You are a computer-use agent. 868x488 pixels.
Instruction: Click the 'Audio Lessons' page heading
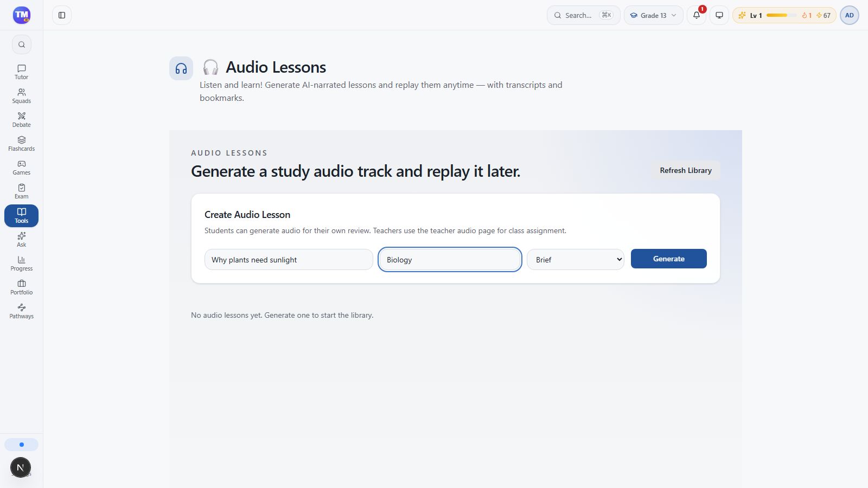click(x=276, y=67)
